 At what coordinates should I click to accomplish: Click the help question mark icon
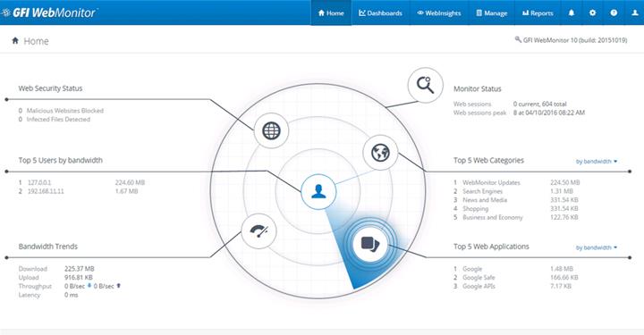614,13
